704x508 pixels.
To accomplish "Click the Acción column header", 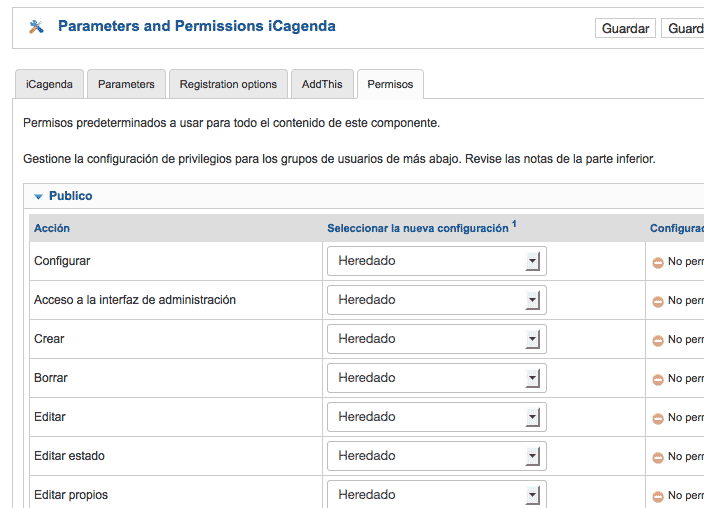I will coord(52,228).
